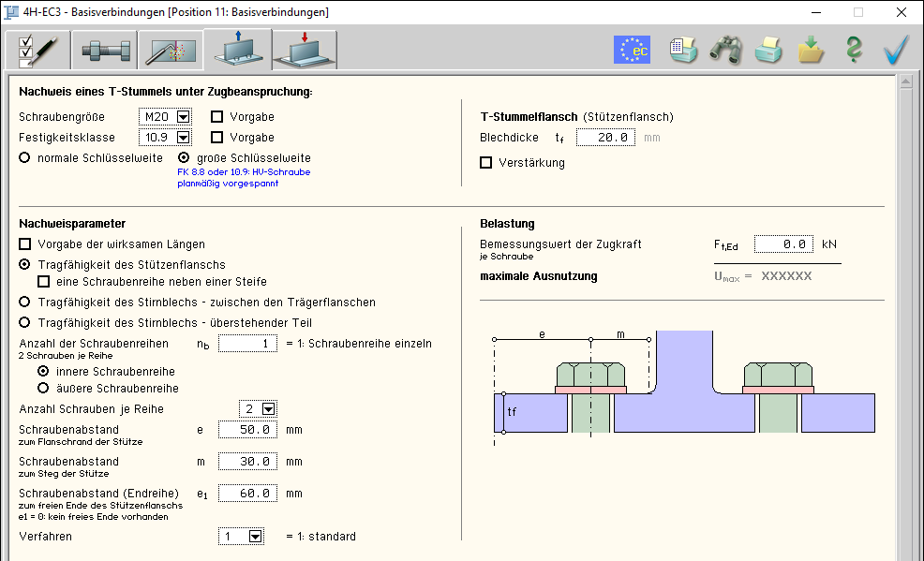Viewport: 924px width, 561px height.
Task: Click the Blechdicke tf input field
Action: [605, 138]
